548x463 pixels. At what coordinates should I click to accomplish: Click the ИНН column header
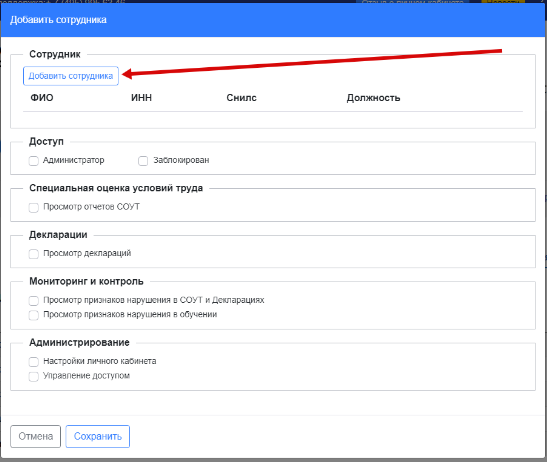click(x=142, y=97)
